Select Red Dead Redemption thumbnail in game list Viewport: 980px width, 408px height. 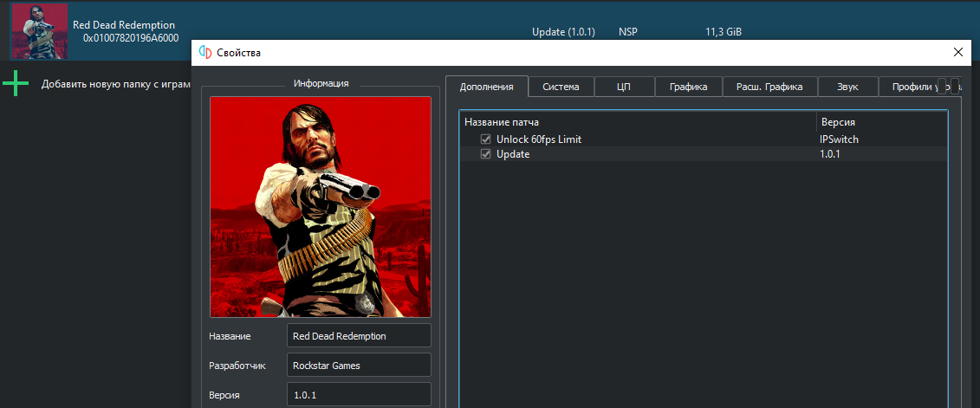pos(40,31)
